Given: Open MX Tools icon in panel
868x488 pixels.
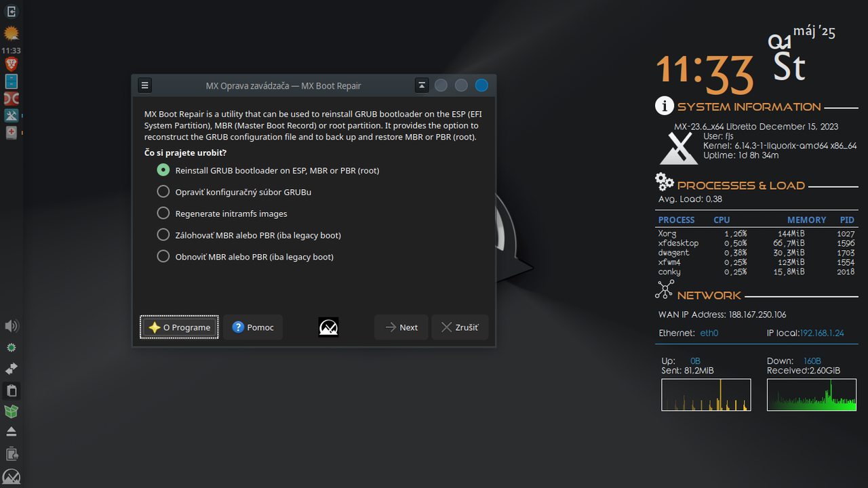Looking at the screenshot, I should tap(11, 116).
